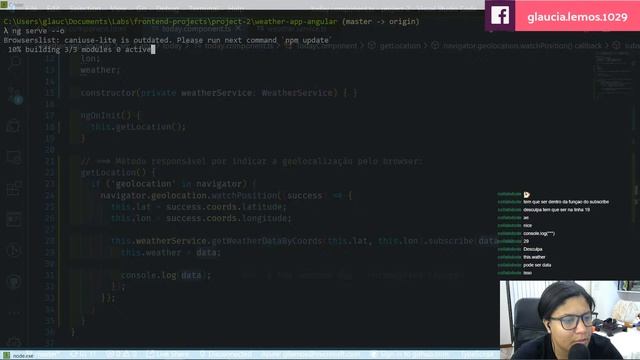Screen dimensions: 640x360
Task: Click 'this.getLocation();' inside ngOnInit
Action: [x=138, y=127]
